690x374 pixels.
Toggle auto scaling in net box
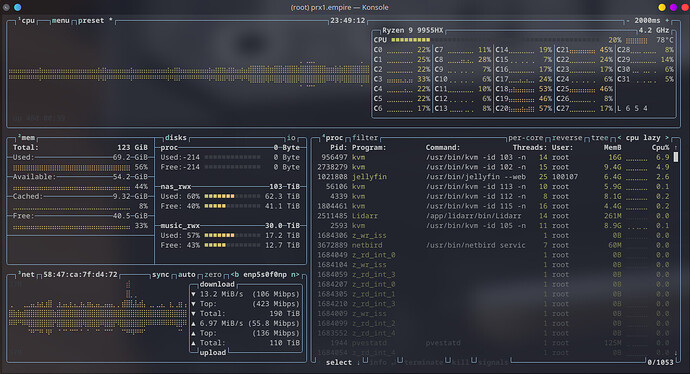187,275
